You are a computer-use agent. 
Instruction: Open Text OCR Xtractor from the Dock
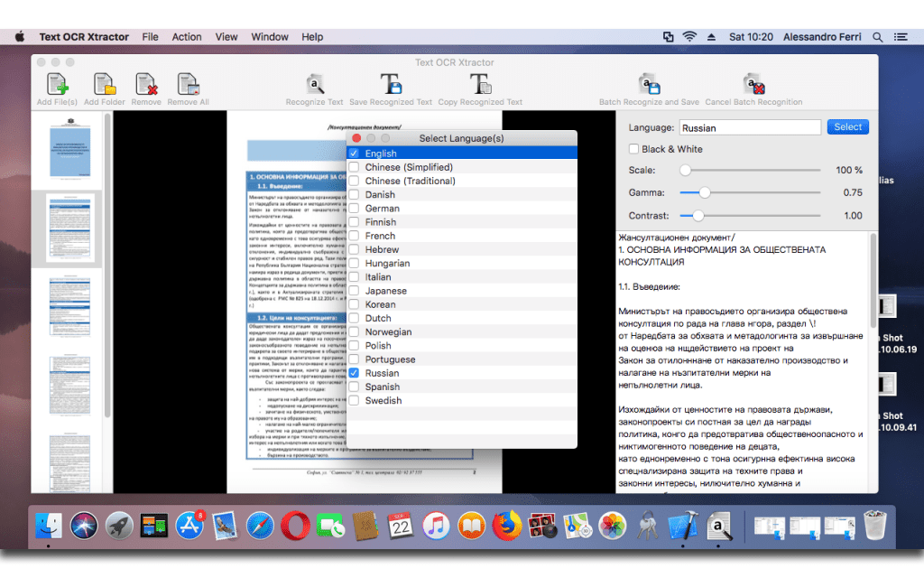coord(720,526)
